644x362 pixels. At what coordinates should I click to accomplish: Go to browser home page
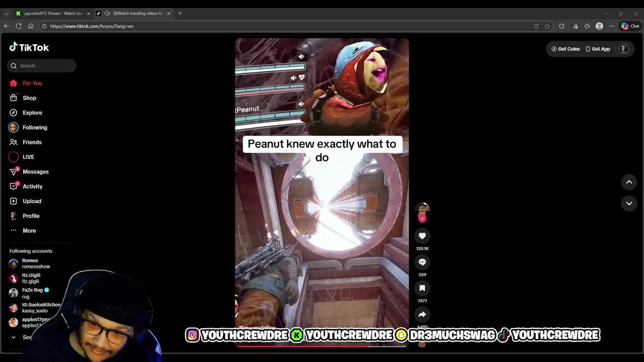click(x=31, y=26)
